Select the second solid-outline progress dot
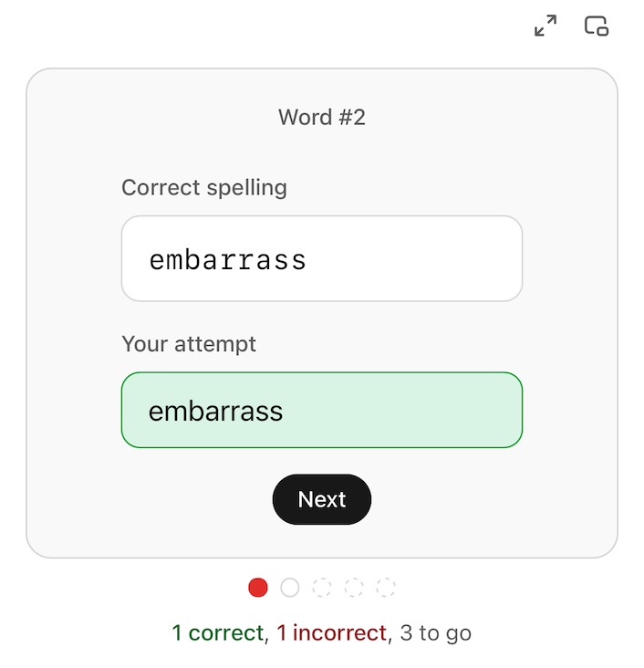The height and width of the screenshot is (668, 644). [290, 588]
